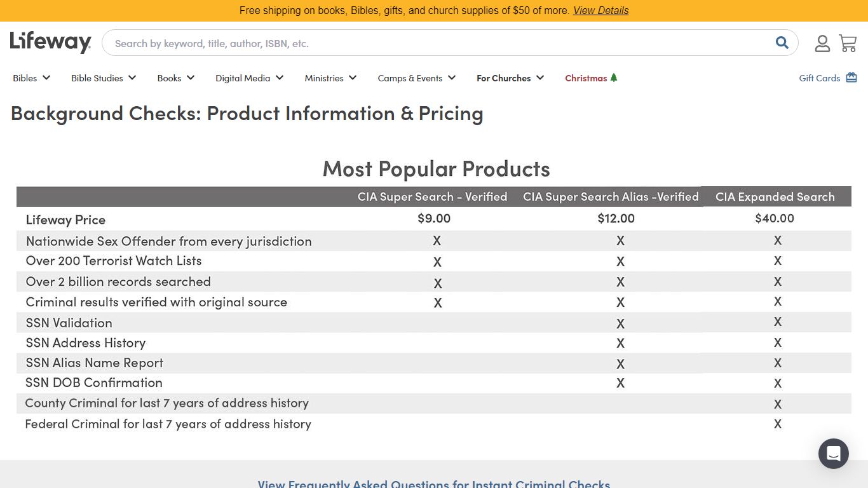Open the For Churches menu label
This screenshot has height=488, width=868.
click(x=504, y=78)
